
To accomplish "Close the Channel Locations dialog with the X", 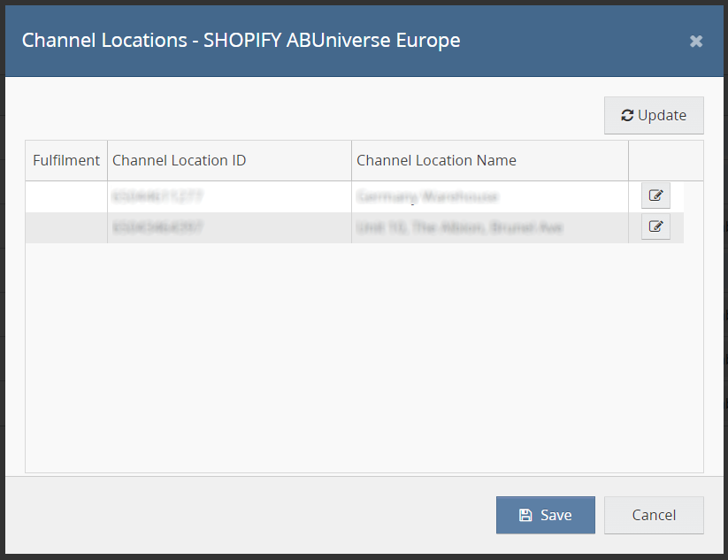I will pos(696,42).
